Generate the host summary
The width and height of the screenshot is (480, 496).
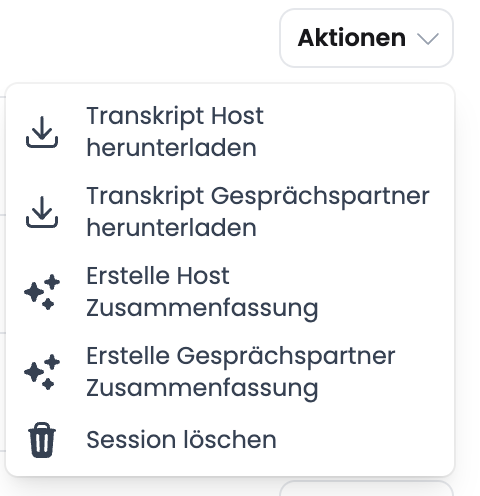(230, 292)
